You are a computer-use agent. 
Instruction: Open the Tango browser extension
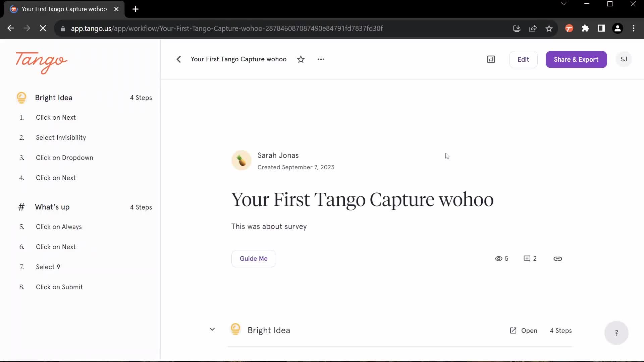click(x=569, y=28)
